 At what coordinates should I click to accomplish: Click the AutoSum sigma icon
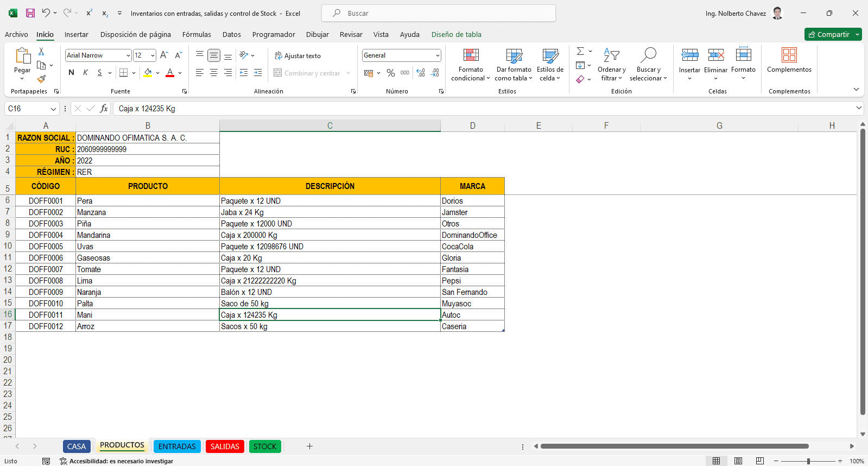pos(580,51)
